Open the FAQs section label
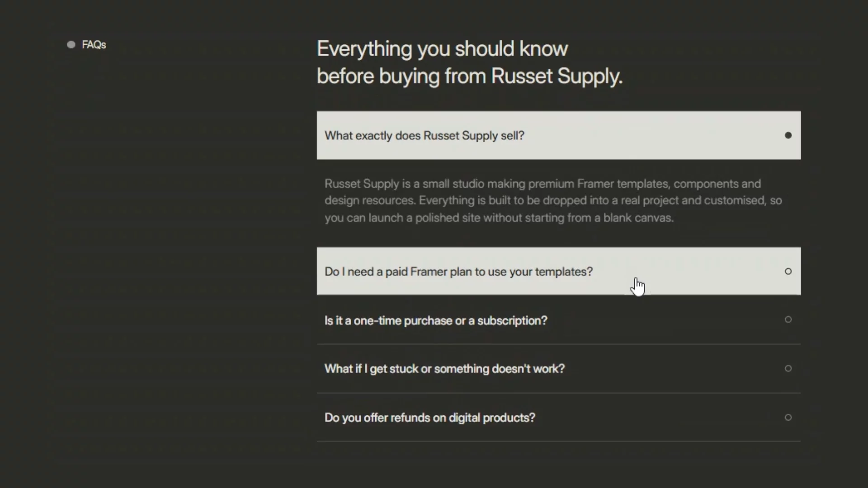The image size is (868, 488). pos(94,45)
